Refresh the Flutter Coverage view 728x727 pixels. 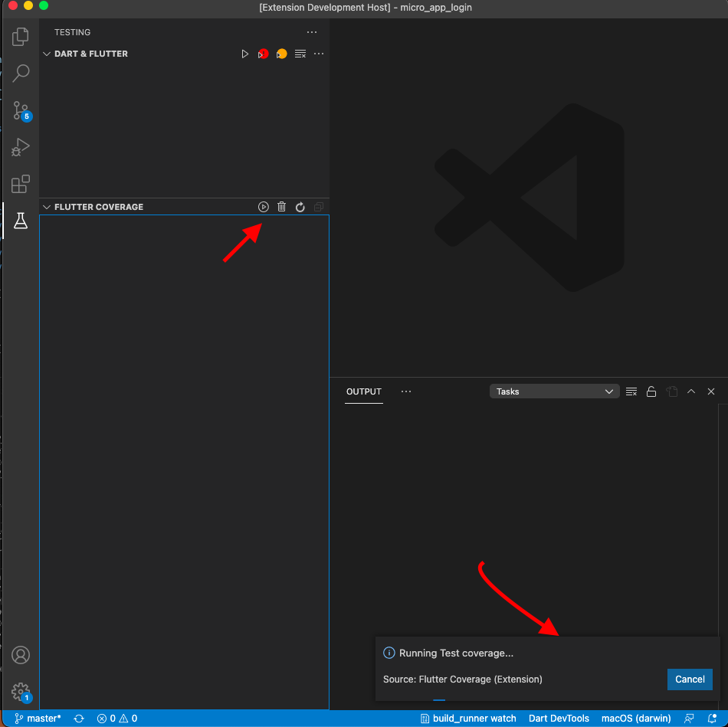pos(300,207)
